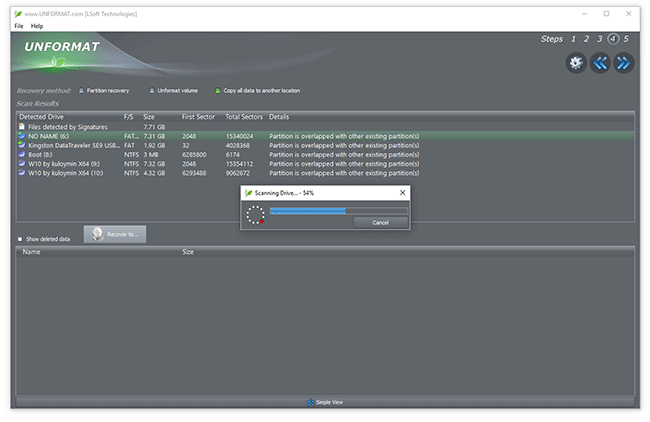Image resolution: width=650 pixels, height=422 pixels.
Task: Click the Boot (8:) drive icon
Action: [22, 154]
